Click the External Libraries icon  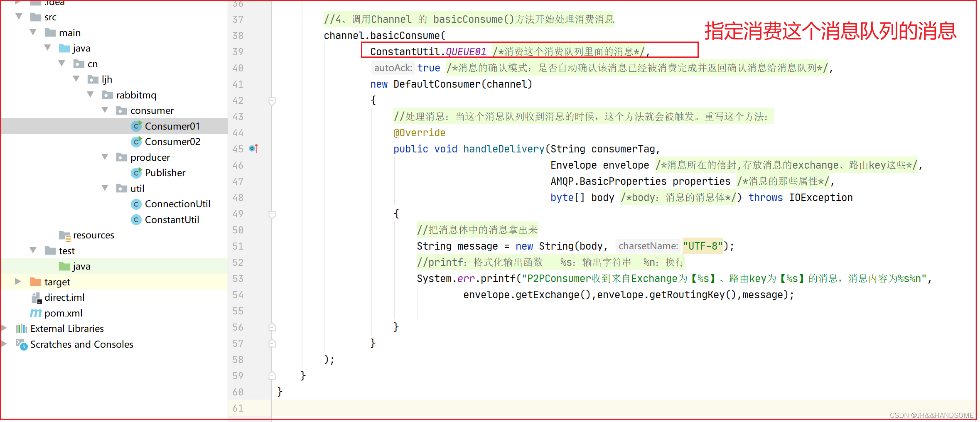pos(22,329)
